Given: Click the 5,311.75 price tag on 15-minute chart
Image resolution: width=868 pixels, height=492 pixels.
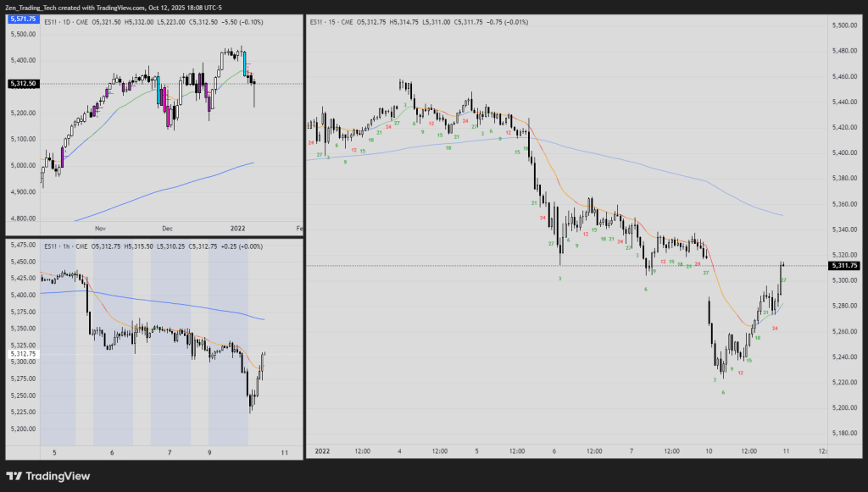Looking at the screenshot, I should pyautogui.click(x=846, y=265).
